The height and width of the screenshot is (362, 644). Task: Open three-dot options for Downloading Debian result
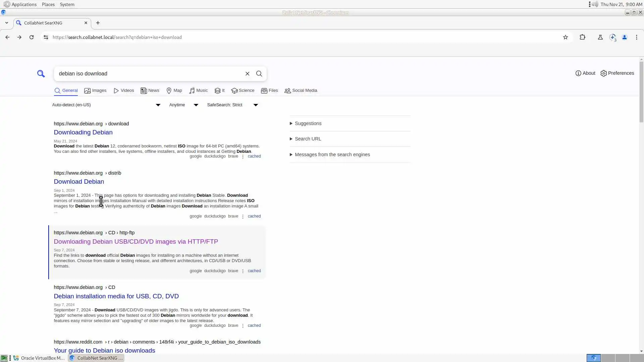pyautogui.click(x=243, y=157)
